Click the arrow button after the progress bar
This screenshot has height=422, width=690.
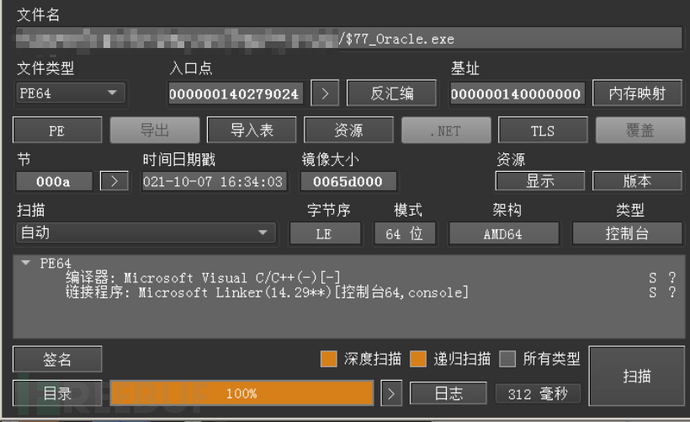point(391,393)
